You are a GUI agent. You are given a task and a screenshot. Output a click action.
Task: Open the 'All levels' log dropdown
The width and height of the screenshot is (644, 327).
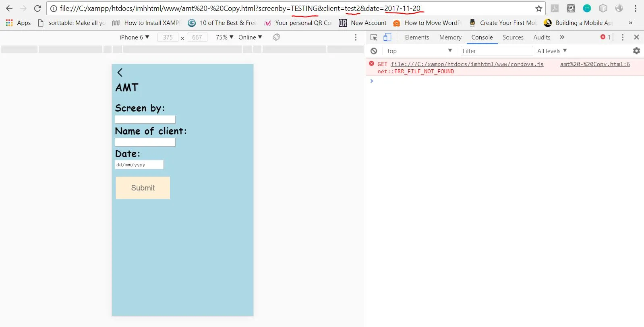pos(552,51)
